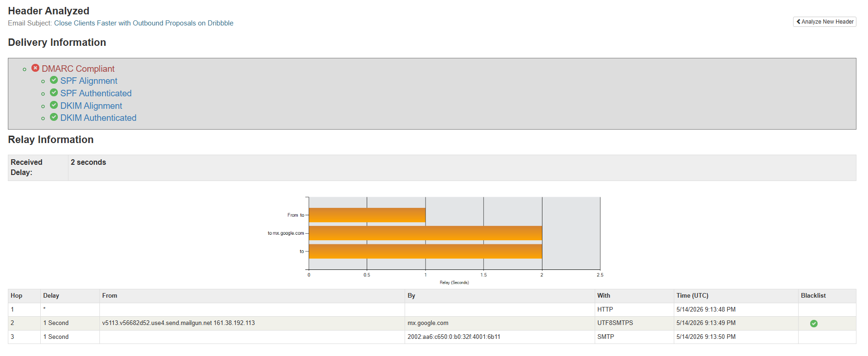The image size is (868, 356).
Task: Open the SPF Authenticated link
Action: click(96, 93)
